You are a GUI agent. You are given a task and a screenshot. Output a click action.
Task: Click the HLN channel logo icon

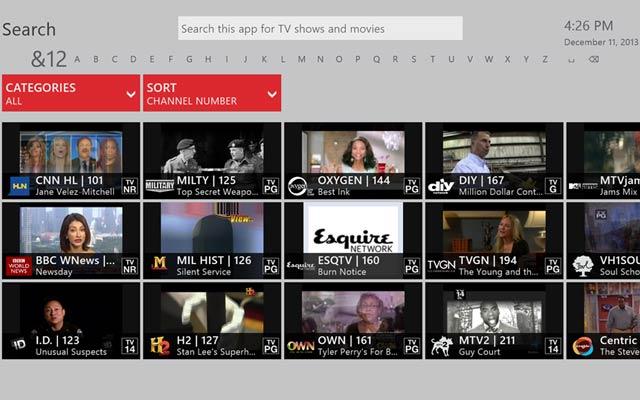tap(19, 185)
